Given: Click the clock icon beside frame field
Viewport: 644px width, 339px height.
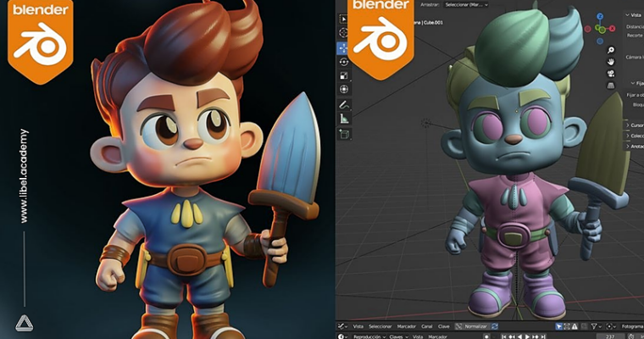Looking at the screenshot, I should click(x=630, y=336).
